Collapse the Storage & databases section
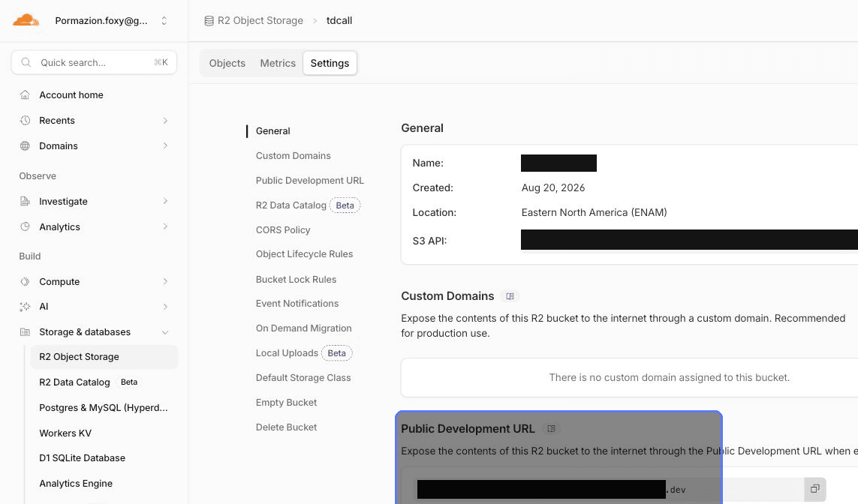Viewport: 858px width, 504px height. (165, 332)
